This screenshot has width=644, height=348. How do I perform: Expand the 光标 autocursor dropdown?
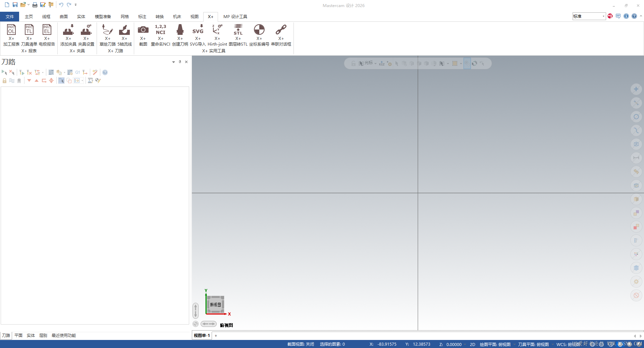tap(375, 63)
